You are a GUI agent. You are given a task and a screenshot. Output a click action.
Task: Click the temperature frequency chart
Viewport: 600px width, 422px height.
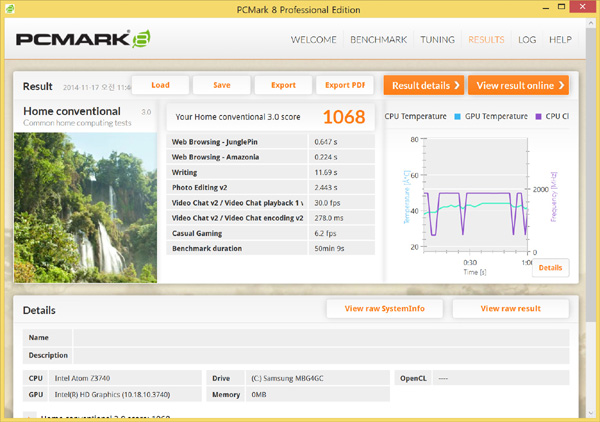point(476,195)
